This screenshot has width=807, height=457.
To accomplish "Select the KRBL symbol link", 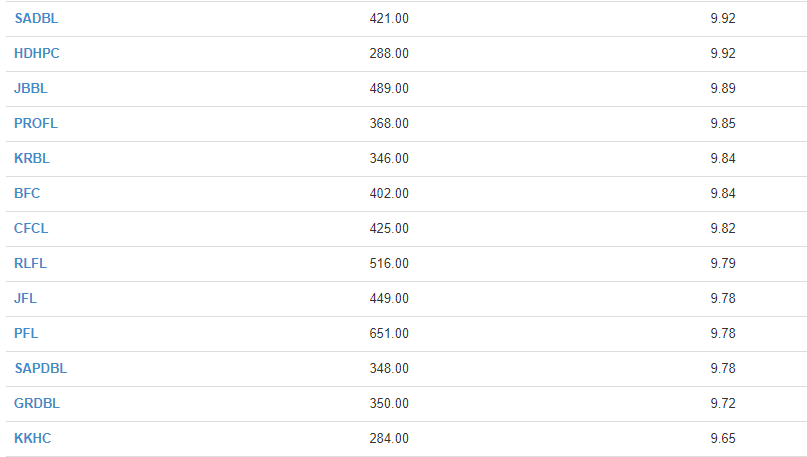I will [31, 159].
